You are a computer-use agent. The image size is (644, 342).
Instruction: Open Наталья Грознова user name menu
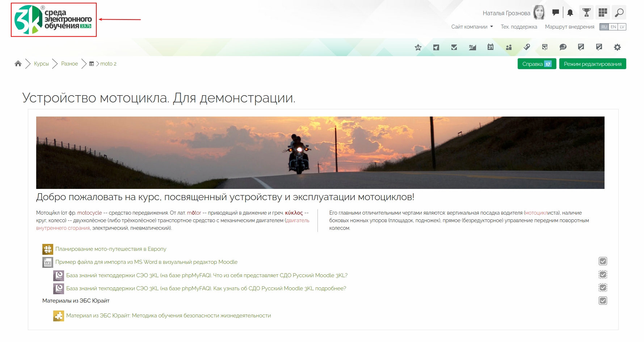[506, 13]
